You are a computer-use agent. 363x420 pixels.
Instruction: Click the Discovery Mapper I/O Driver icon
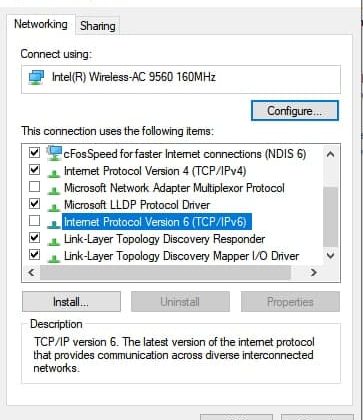pyautogui.click(x=54, y=257)
